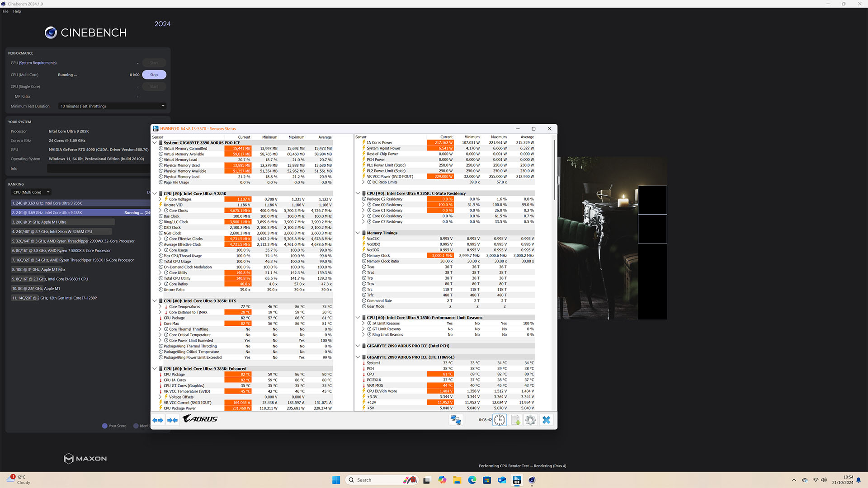Collapse System: GIGABYTE Z890 AORUS PRO ICE section
The image size is (868, 488).
click(x=155, y=143)
